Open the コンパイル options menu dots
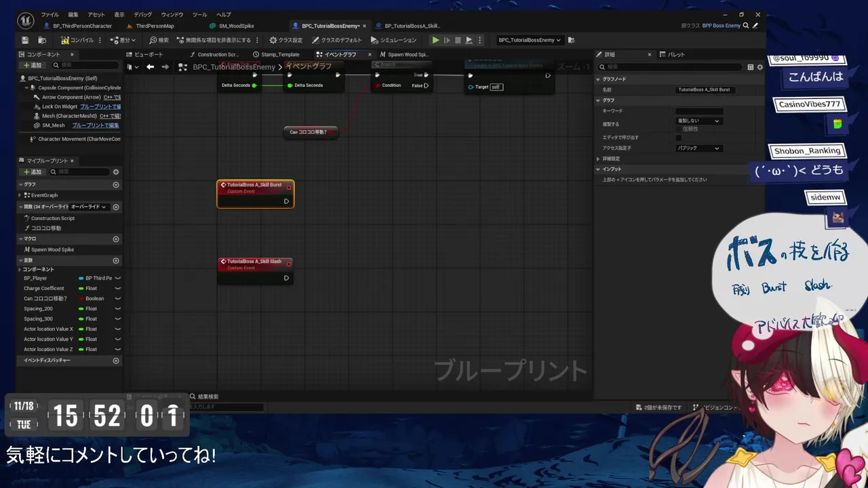The width and height of the screenshot is (868, 488). (x=100, y=40)
